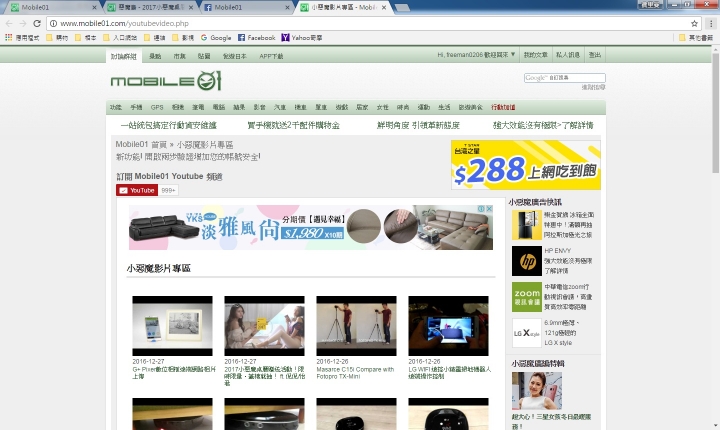Reload the page with the refresh icon

tap(37, 23)
